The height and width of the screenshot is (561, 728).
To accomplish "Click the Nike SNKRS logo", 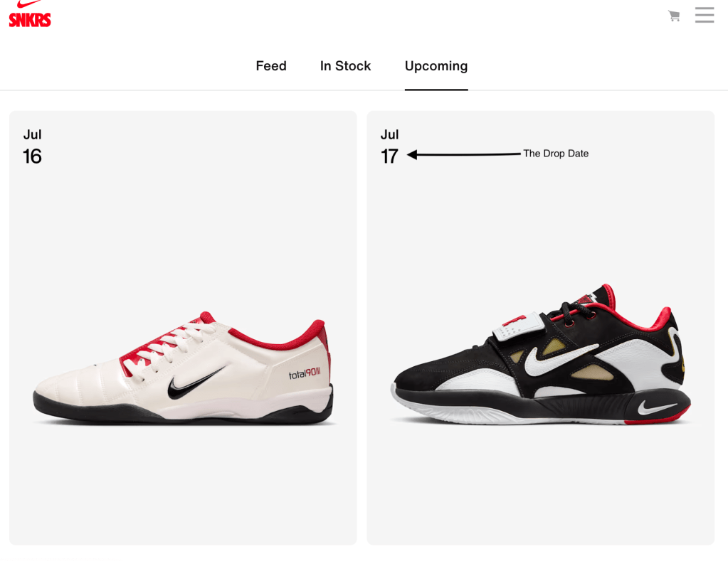I will point(30,14).
